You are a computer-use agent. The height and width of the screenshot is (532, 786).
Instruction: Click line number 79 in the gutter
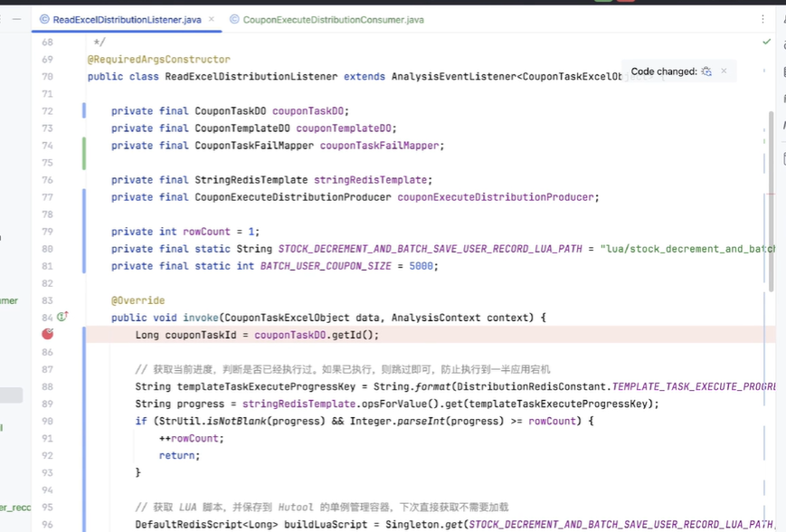pyautogui.click(x=46, y=232)
